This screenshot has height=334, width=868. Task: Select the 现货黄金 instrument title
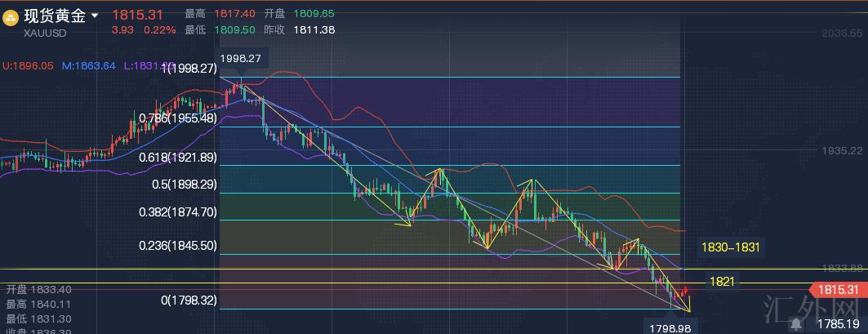(55, 16)
